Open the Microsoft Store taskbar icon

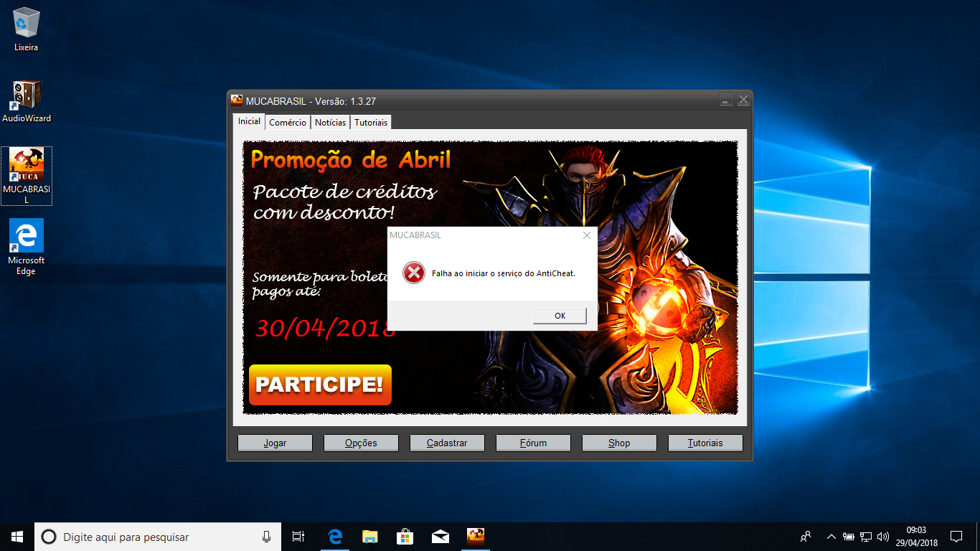point(405,536)
